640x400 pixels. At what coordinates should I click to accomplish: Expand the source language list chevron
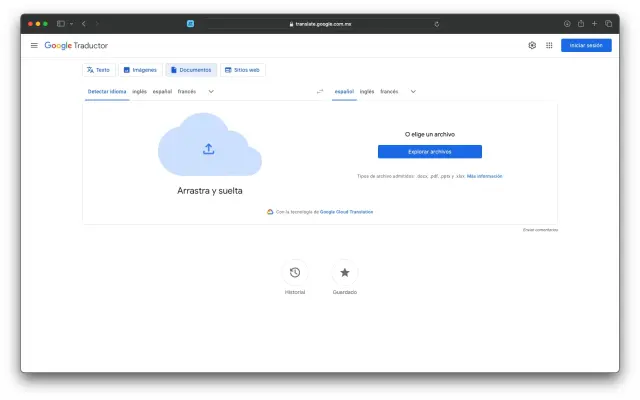tap(211, 91)
